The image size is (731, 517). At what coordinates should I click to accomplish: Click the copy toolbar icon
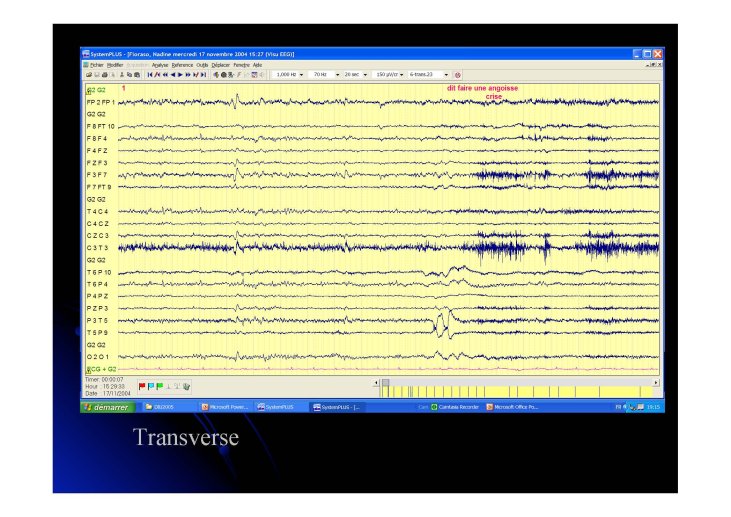[x=130, y=75]
